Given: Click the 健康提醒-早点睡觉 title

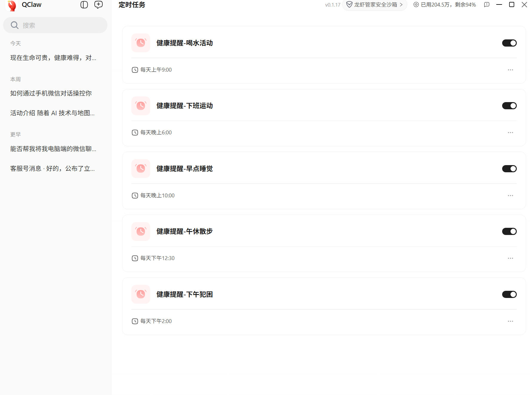Looking at the screenshot, I should click(x=184, y=169).
